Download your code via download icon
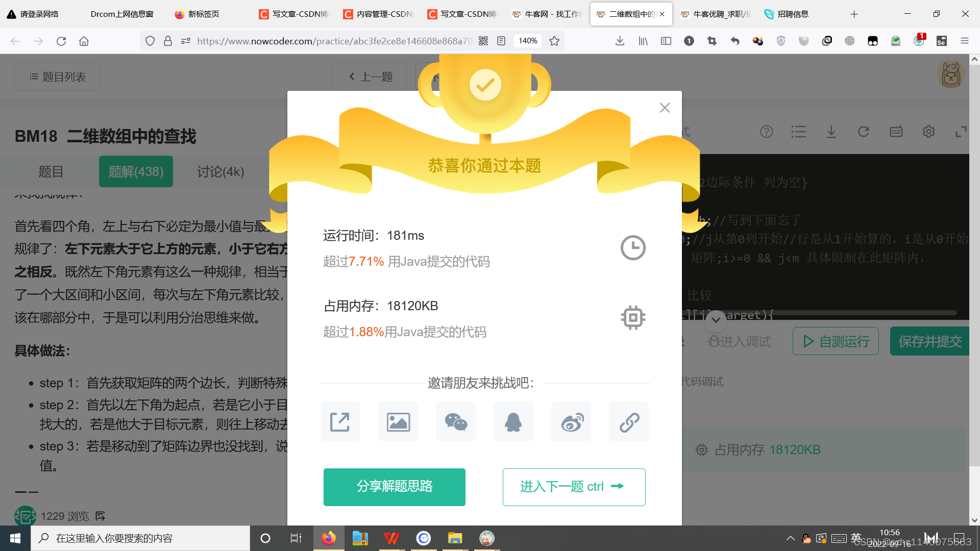The image size is (980, 551). coord(831,132)
